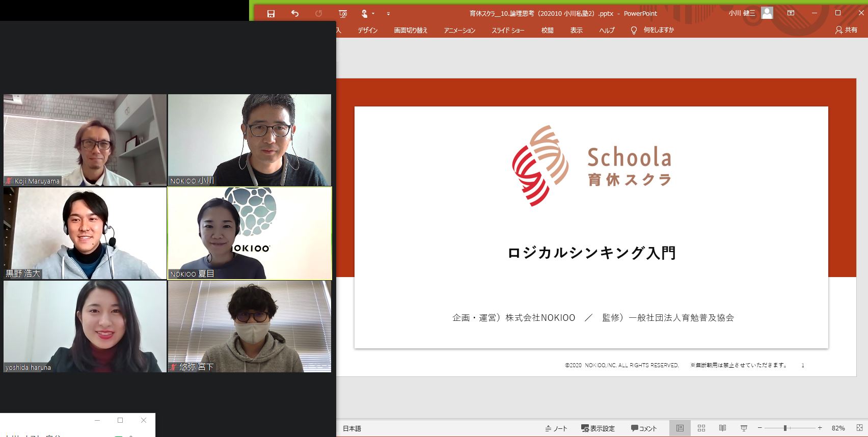
Task: Fit slide to current window icon
Action: pos(859,428)
